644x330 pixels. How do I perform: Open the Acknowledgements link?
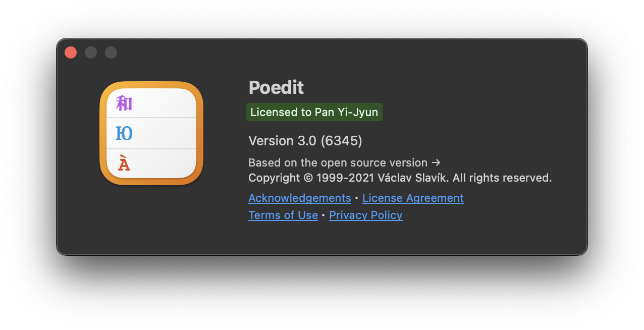(299, 198)
